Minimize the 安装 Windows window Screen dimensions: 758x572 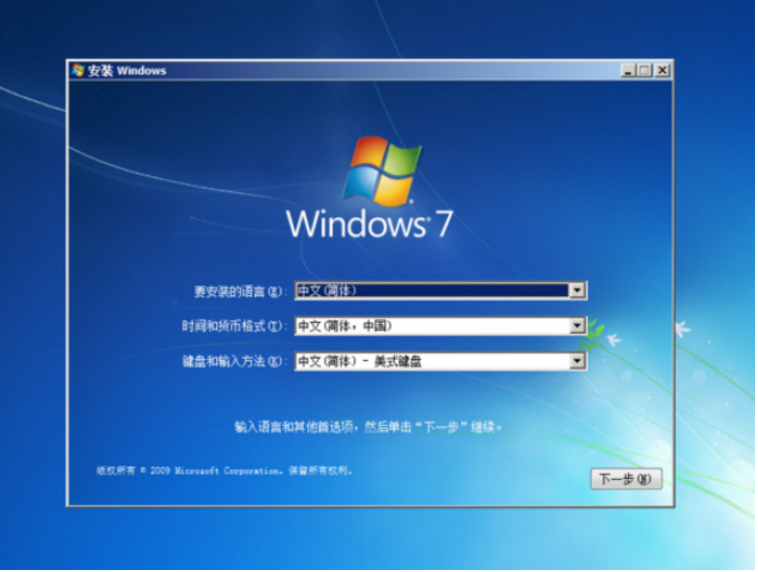tap(628, 71)
